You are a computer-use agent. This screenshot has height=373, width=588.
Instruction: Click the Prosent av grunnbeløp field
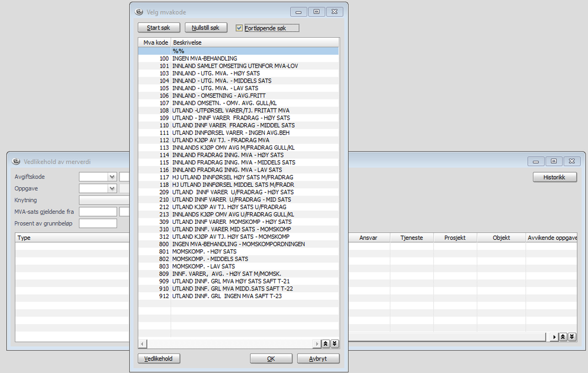pyautogui.click(x=98, y=223)
